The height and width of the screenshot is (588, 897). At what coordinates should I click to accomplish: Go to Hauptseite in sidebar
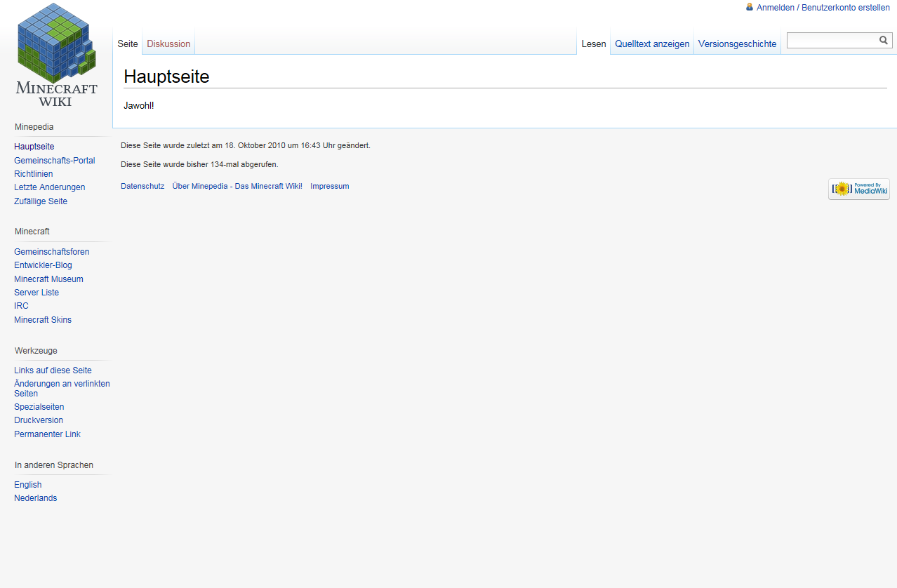(x=34, y=147)
